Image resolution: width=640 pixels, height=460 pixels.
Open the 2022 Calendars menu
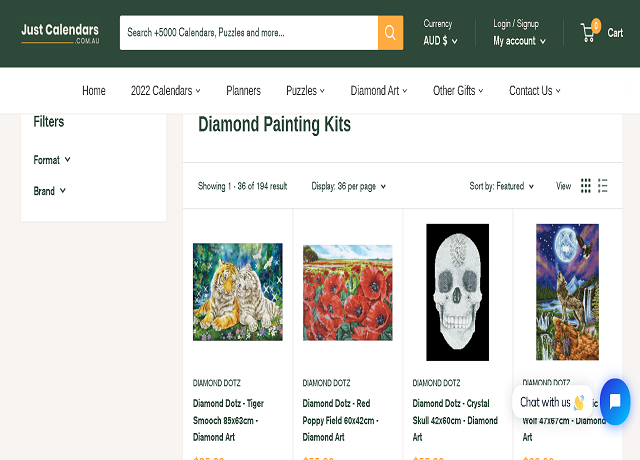[165, 91]
